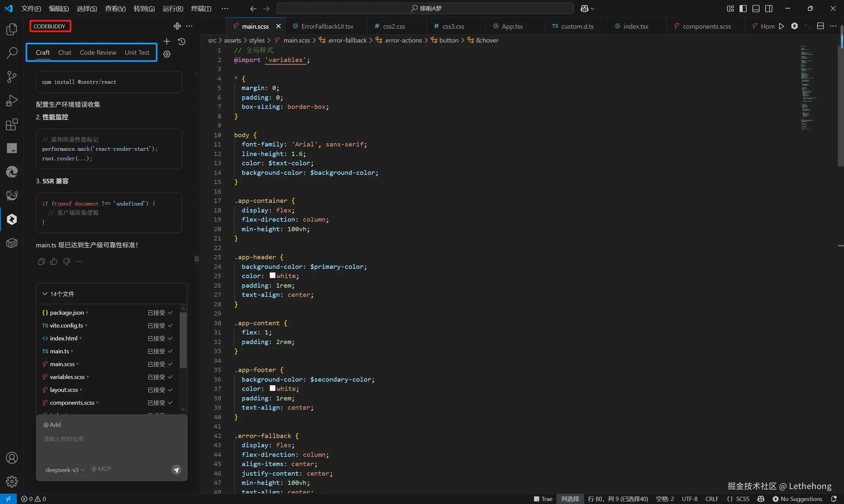
Task: Copy the CodeBuddy response
Action: click(x=42, y=262)
